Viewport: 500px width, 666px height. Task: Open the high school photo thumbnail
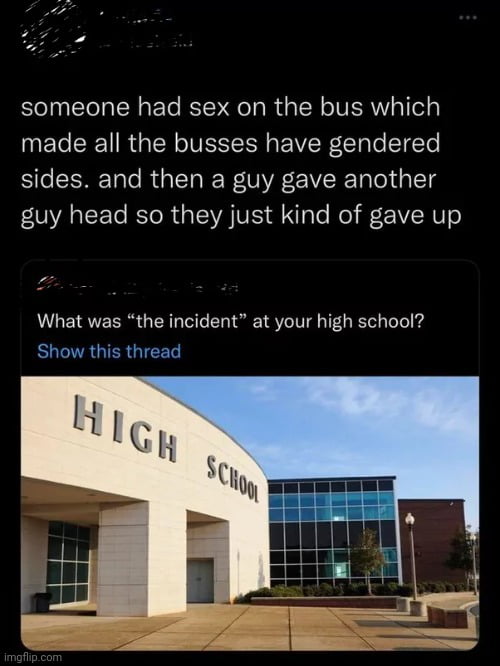(250, 513)
